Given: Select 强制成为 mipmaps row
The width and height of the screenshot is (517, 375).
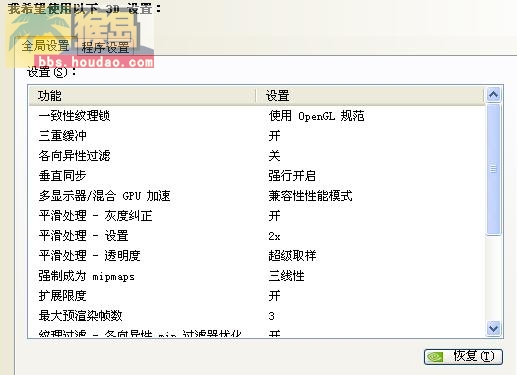Looking at the screenshot, I should click(x=257, y=276).
